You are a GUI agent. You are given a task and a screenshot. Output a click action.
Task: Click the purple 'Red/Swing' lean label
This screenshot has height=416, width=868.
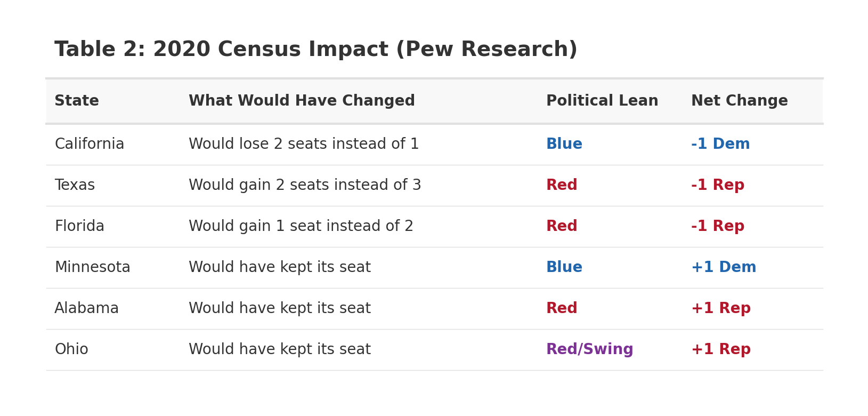pyautogui.click(x=589, y=349)
